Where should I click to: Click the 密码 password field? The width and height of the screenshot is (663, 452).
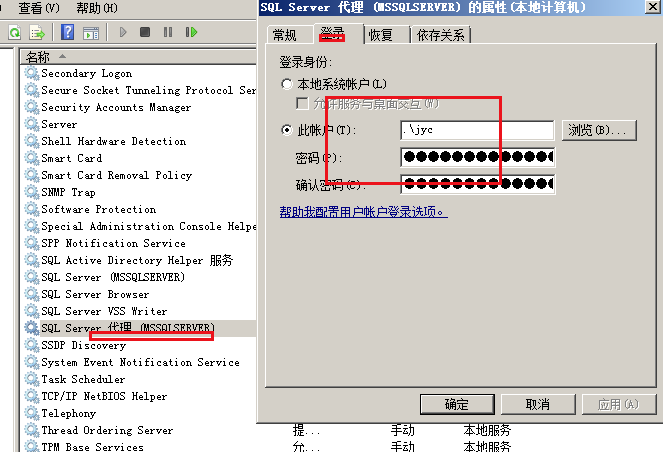(477, 157)
